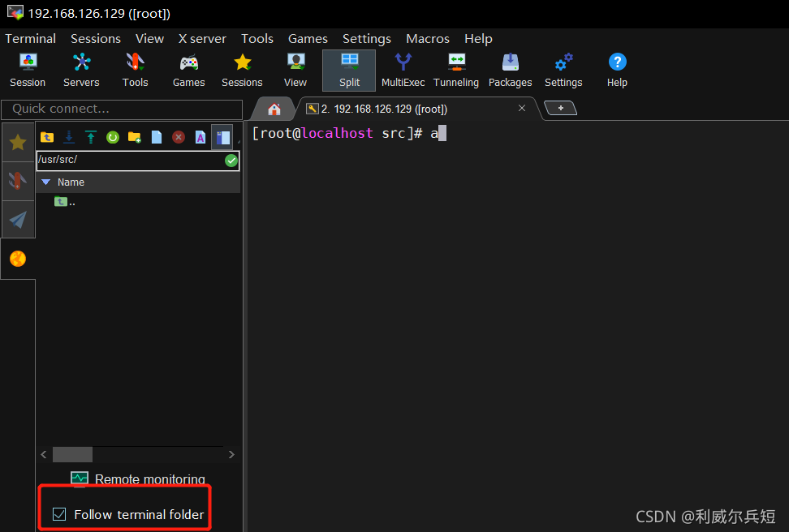Open the Packages toolbar icon
The width and height of the screenshot is (789, 532).
tap(511, 71)
